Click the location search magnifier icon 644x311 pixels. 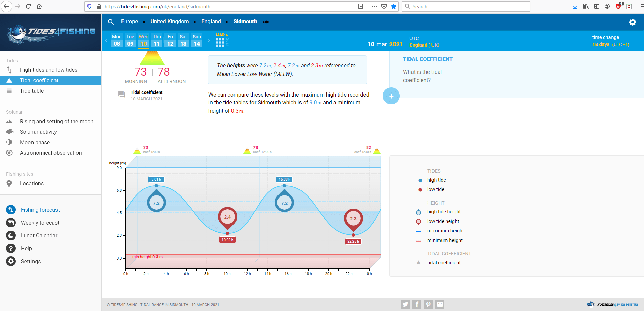(111, 22)
